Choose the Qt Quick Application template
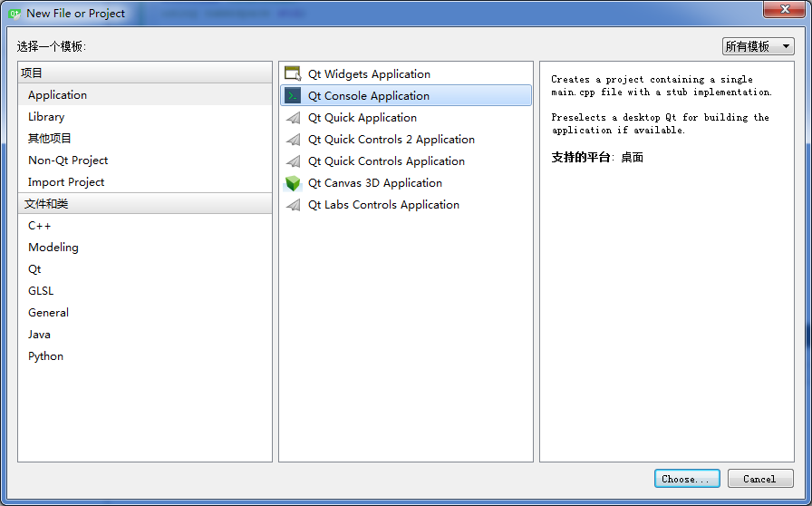 tap(406, 118)
